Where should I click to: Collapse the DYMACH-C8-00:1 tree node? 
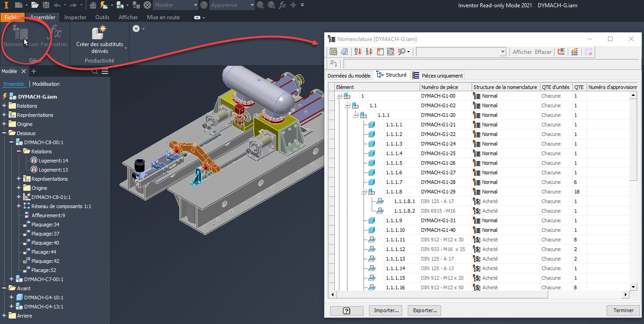click(x=12, y=142)
